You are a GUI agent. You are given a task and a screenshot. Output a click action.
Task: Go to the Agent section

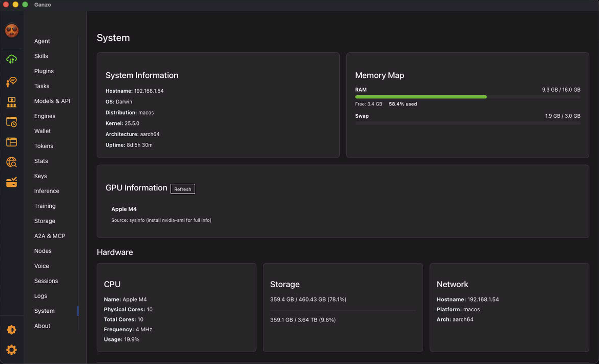(42, 41)
